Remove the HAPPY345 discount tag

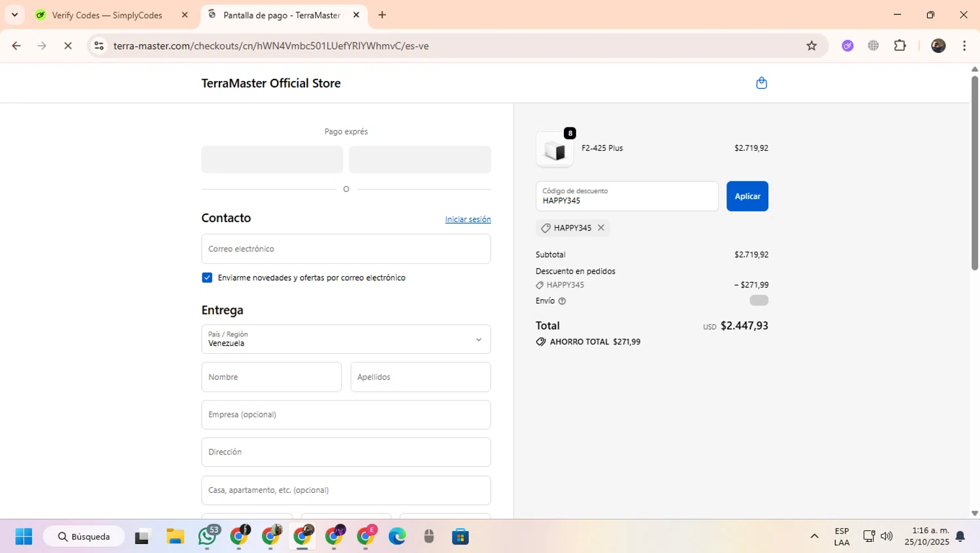tap(601, 228)
